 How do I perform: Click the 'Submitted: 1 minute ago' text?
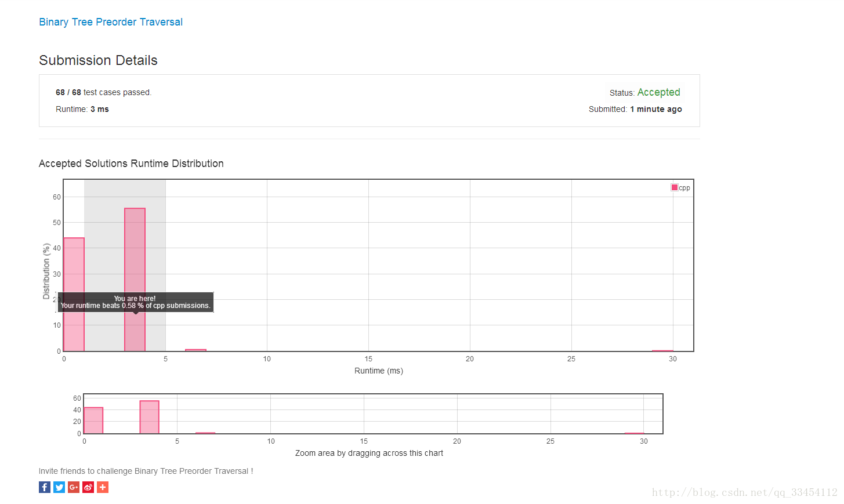coord(635,109)
